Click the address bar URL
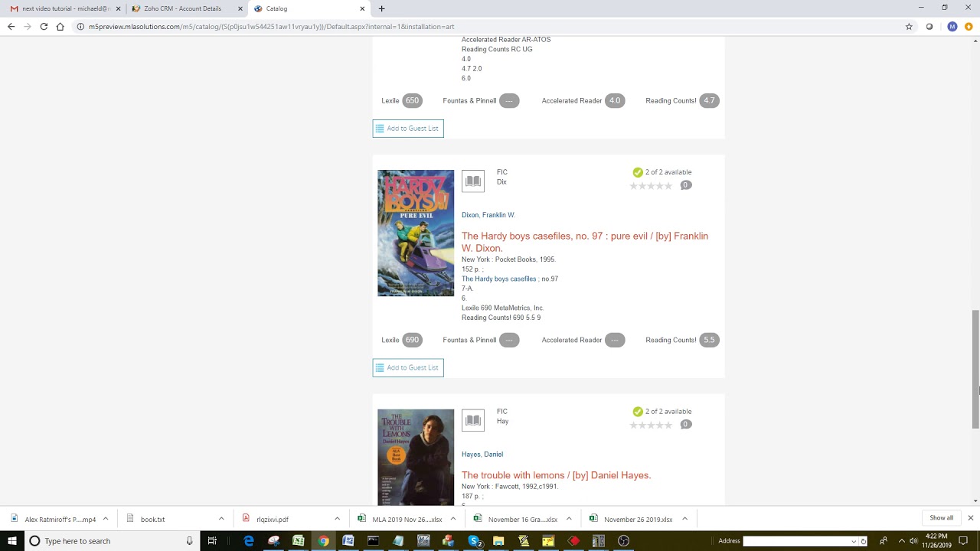This screenshot has height=551, width=980. 271,26
